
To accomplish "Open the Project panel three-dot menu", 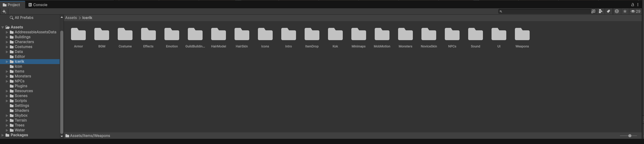I will (x=638, y=5).
